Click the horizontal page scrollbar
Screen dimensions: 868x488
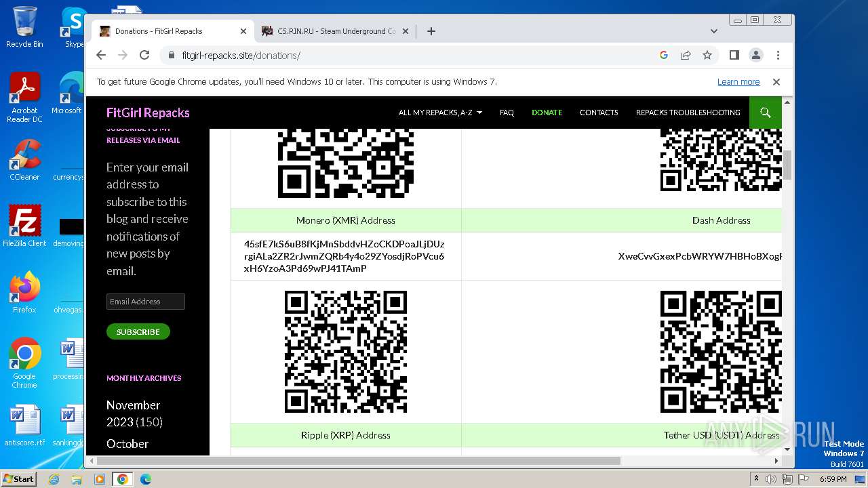point(358,461)
